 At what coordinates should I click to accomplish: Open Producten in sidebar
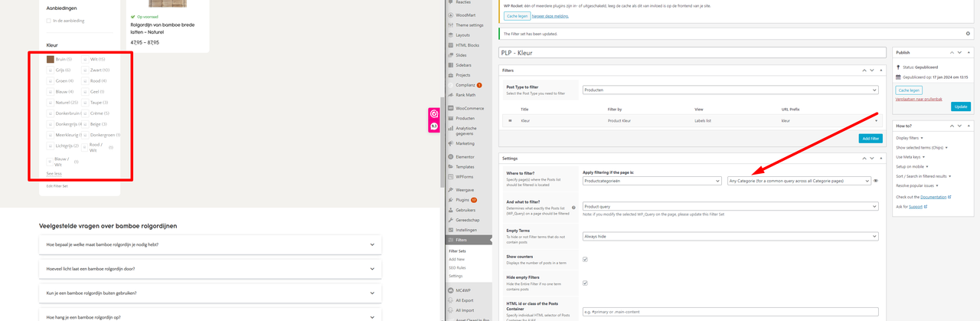[x=465, y=118]
